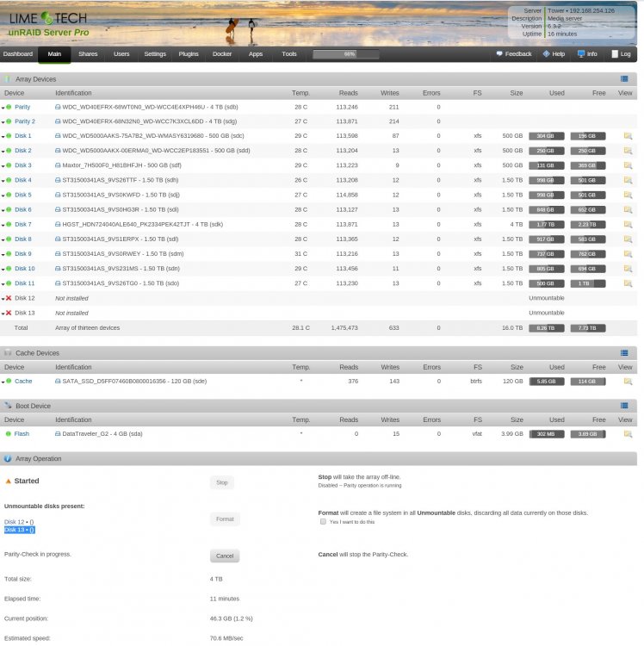
Task: Toggle Array Devices list view icon
Action: [x=624, y=78]
